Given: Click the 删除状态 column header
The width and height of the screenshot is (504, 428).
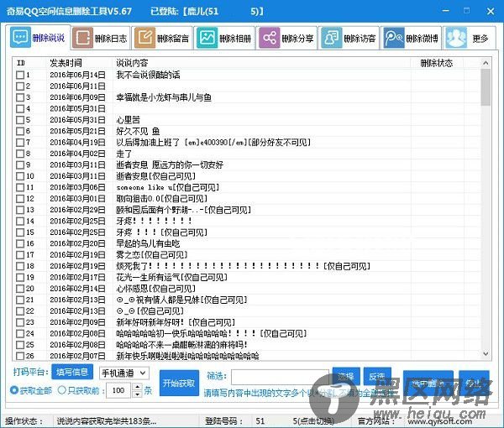Looking at the screenshot, I should [437, 63].
